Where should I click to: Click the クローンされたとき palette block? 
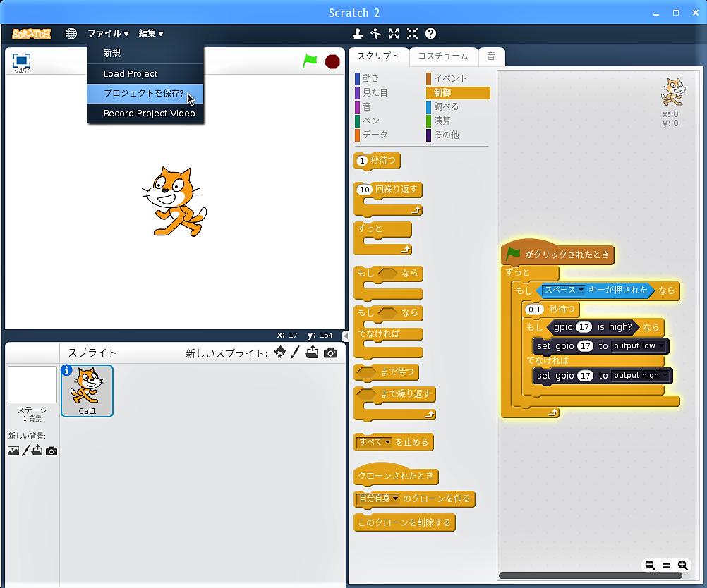(x=396, y=475)
